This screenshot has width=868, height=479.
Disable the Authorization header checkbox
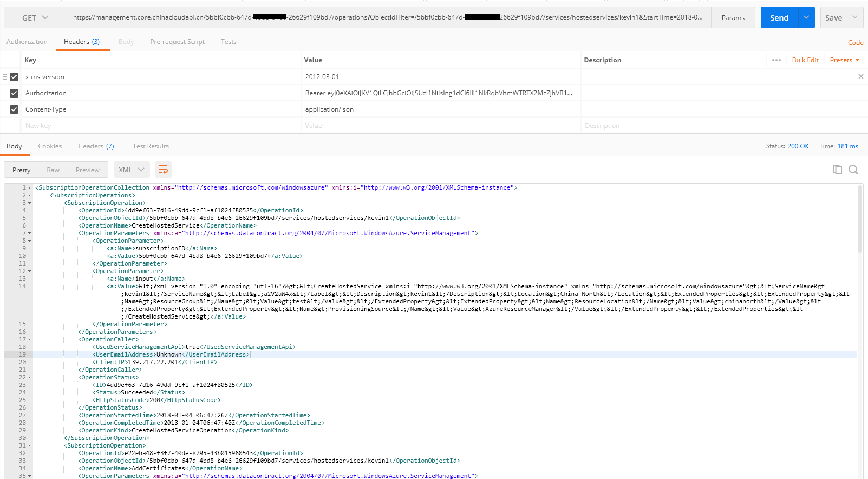(x=14, y=93)
